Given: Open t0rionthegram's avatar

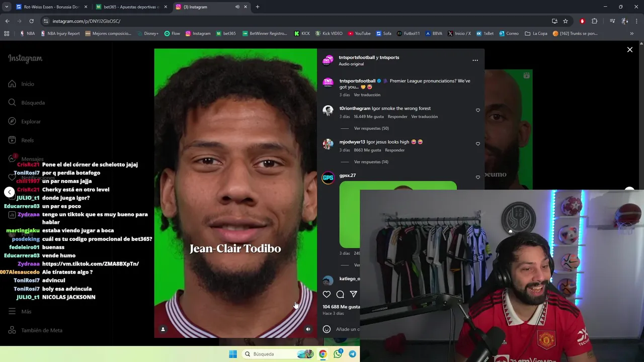Looking at the screenshot, I should click(328, 111).
